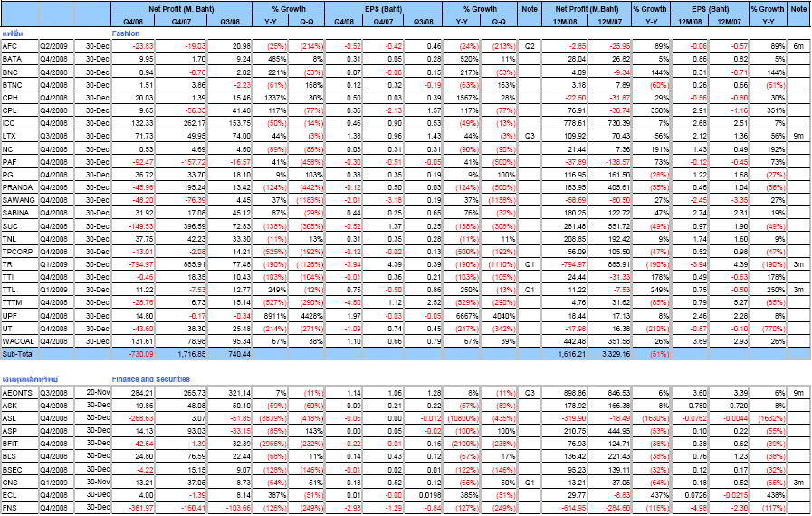Click the Finance and Securities heading
The width and height of the screenshot is (812, 516).
150,379
